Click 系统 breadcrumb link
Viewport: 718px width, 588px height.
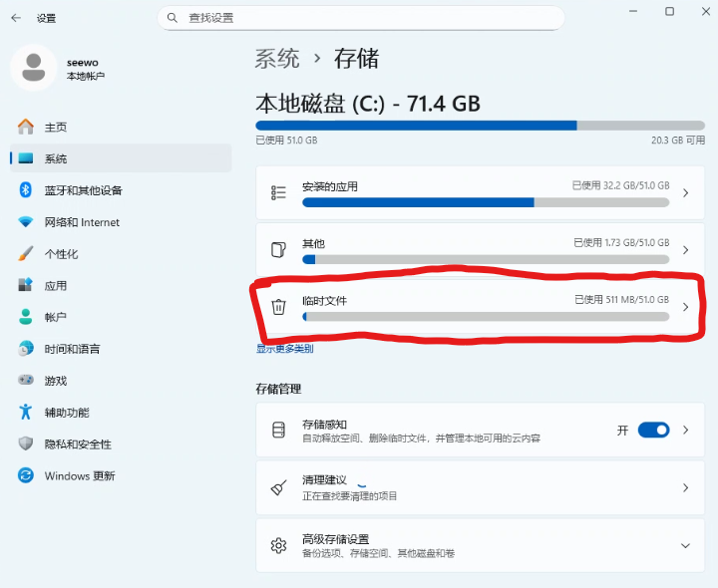(x=277, y=59)
